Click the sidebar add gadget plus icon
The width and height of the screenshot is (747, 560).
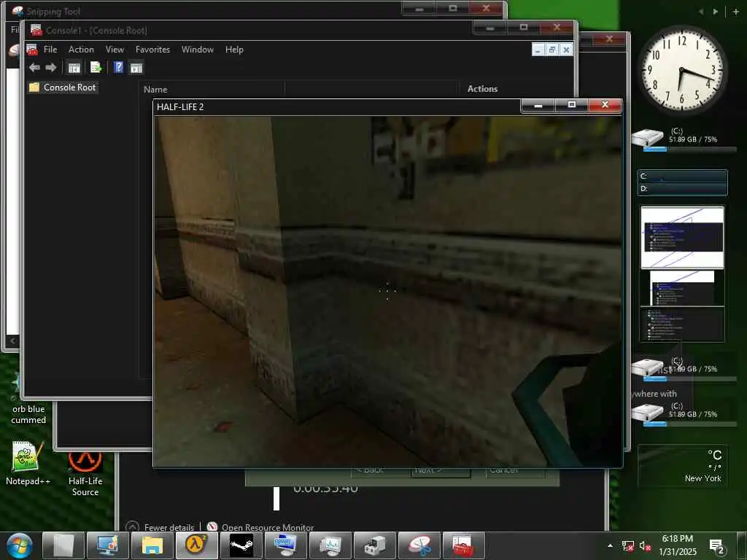735,12
